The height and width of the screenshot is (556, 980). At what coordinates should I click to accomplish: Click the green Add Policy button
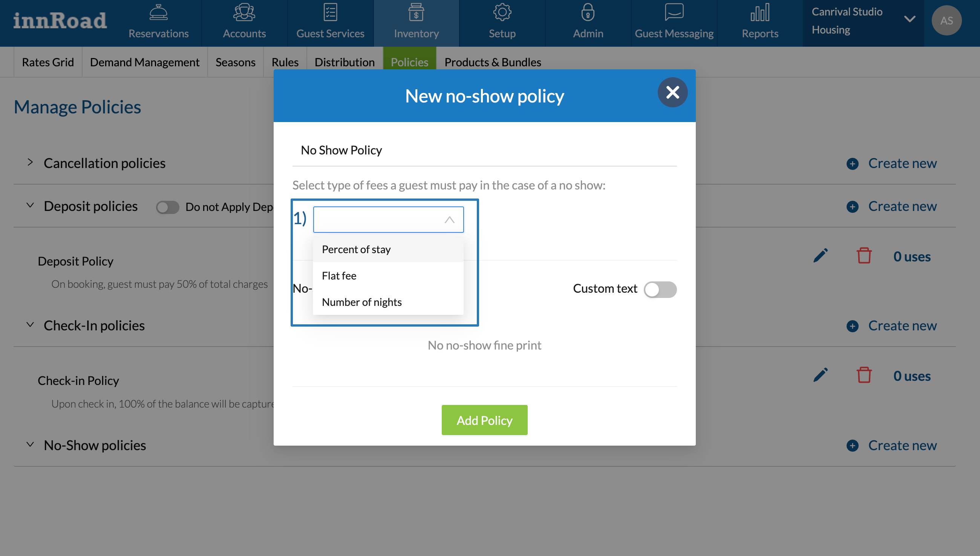484,420
